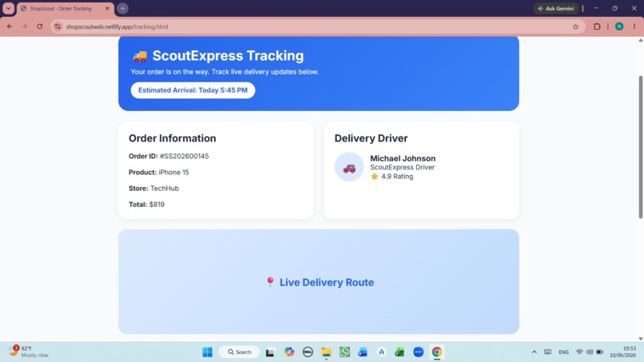The image size is (644, 362).
Task: Click scrollbar down arrow
Action: [x=640, y=339]
